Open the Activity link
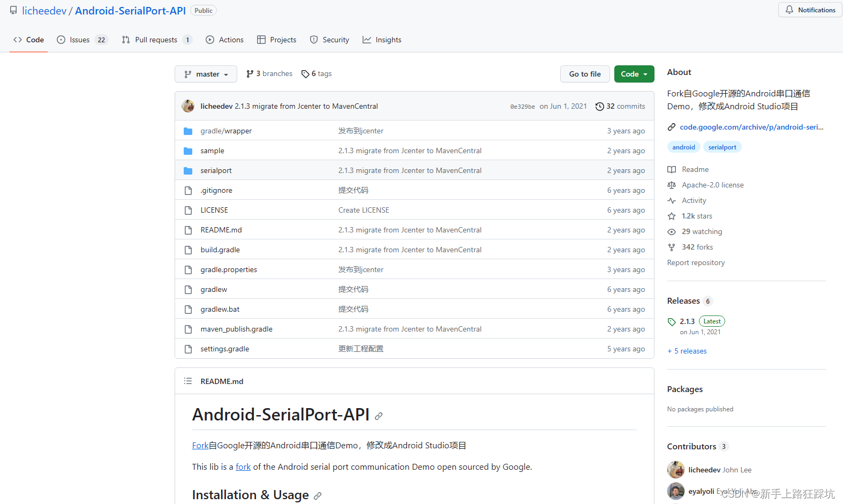 (x=694, y=200)
